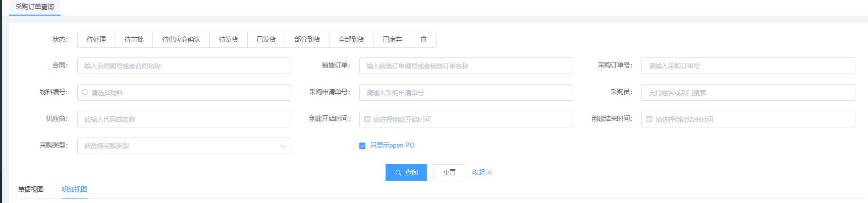Focus the 采购订单号 input field
Screen dimensions: 868x203
pyautogui.click(x=748, y=66)
